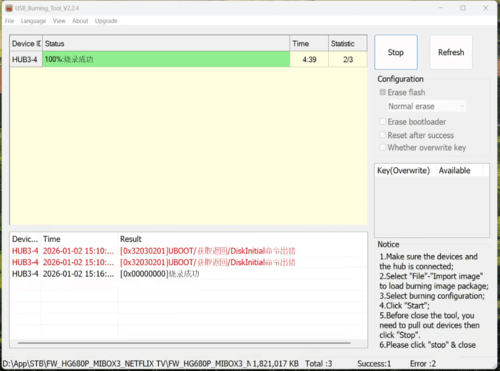Click the Status column header

tap(166, 44)
